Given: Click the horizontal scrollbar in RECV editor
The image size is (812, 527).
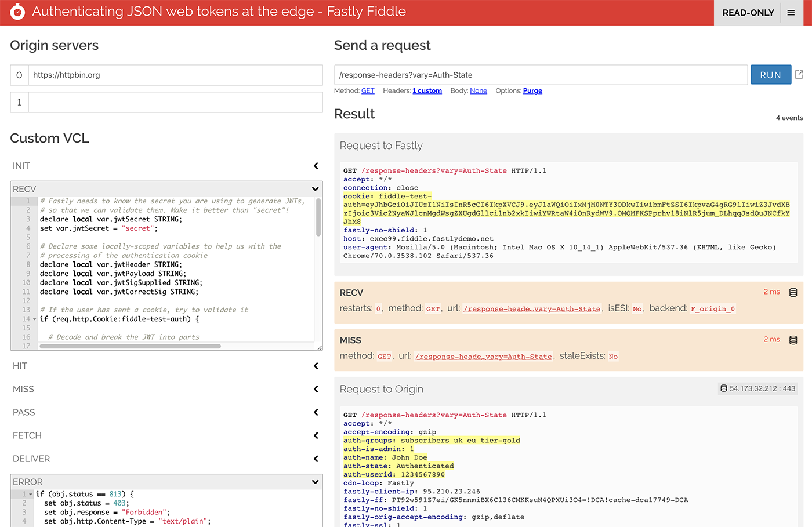Looking at the screenshot, I should click(x=130, y=346).
